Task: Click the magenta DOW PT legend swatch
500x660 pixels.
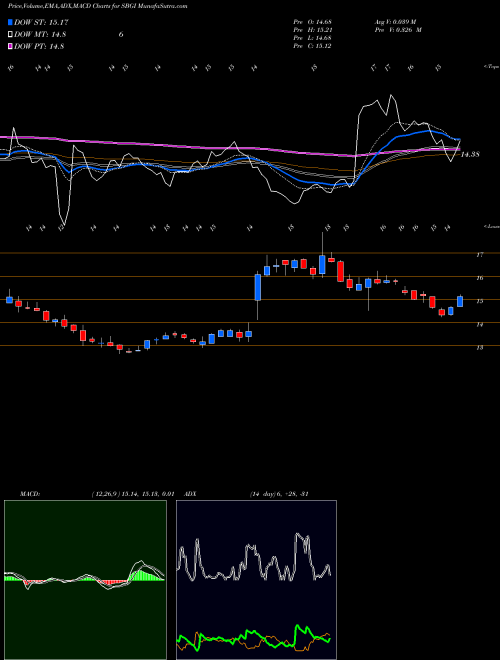Action: tap(10, 46)
